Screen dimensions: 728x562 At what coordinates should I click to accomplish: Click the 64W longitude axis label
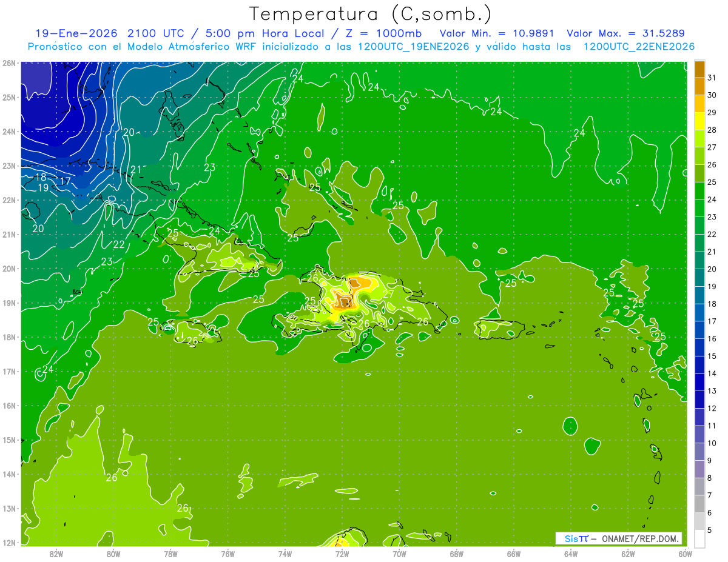571,554
